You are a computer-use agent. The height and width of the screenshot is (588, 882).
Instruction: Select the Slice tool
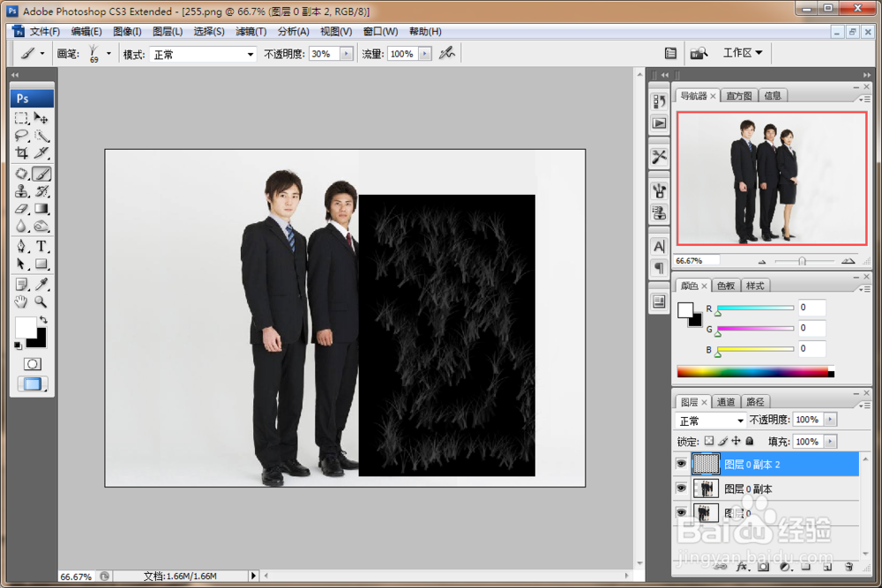[x=41, y=153]
